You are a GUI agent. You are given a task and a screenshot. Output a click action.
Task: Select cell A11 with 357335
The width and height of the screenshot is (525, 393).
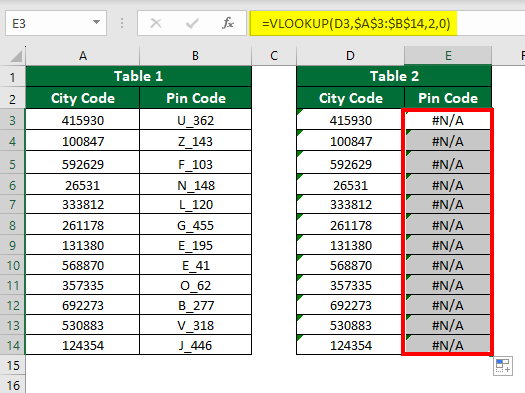83,285
